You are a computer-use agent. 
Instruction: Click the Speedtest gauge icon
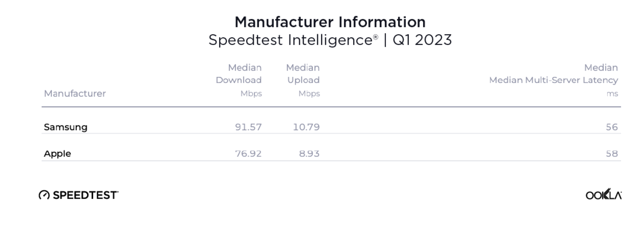coord(44,195)
